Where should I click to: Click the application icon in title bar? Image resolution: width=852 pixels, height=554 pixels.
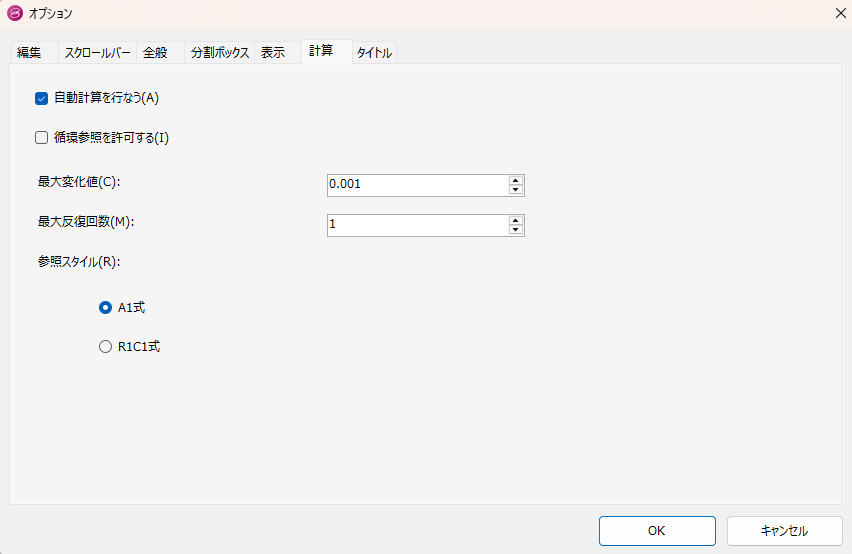[x=15, y=13]
